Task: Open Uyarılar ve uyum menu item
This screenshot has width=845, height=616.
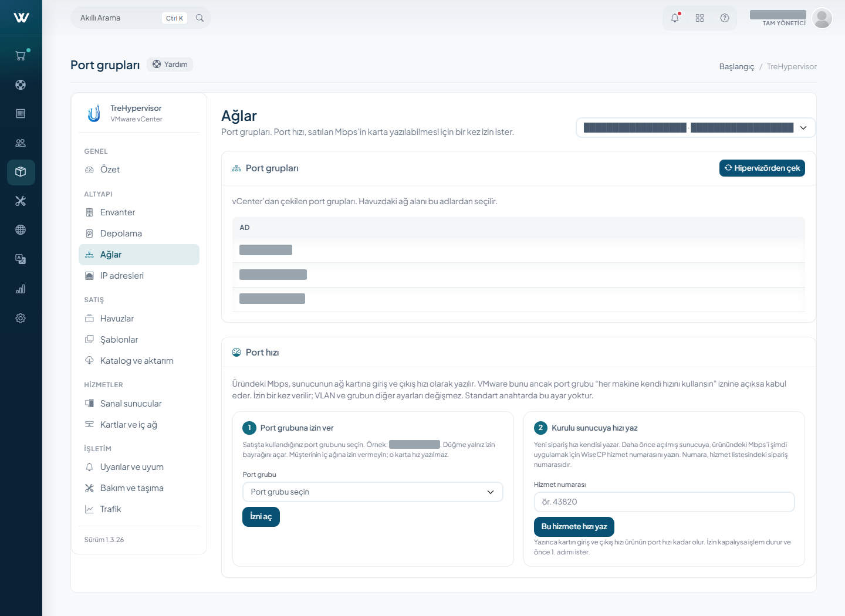Action: tap(139, 467)
